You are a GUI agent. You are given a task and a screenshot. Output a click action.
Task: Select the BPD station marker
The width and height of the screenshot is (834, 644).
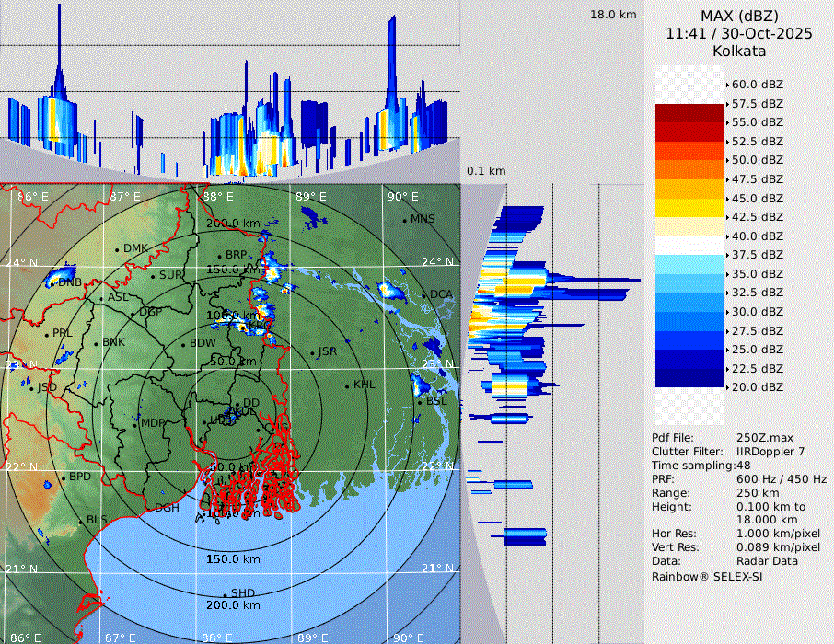tap(64, 477)
